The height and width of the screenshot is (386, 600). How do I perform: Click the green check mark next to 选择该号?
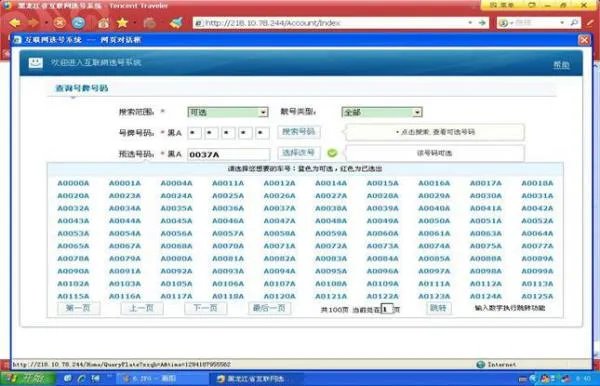[x=332, y=153]
